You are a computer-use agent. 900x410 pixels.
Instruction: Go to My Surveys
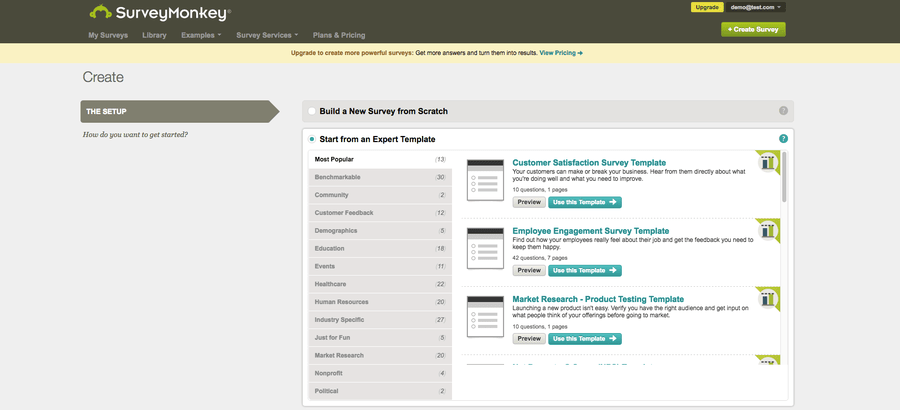pos(108,35)
